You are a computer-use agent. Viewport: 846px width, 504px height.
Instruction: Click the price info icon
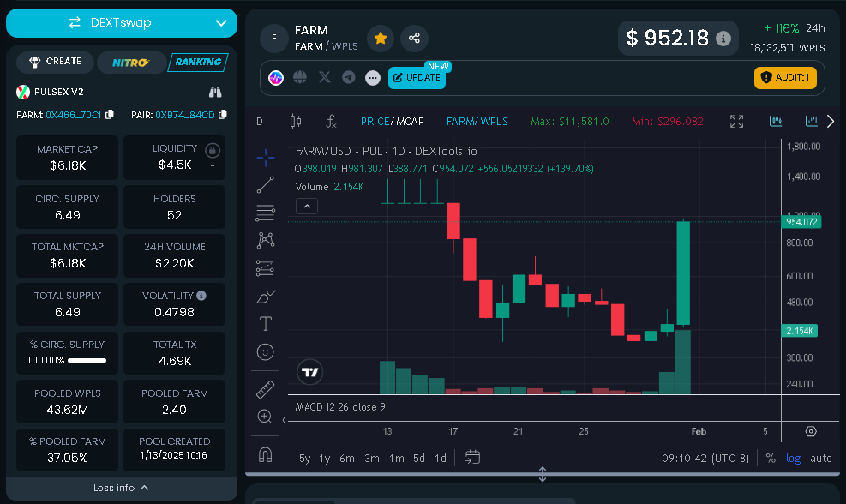(x=723, y=39)
